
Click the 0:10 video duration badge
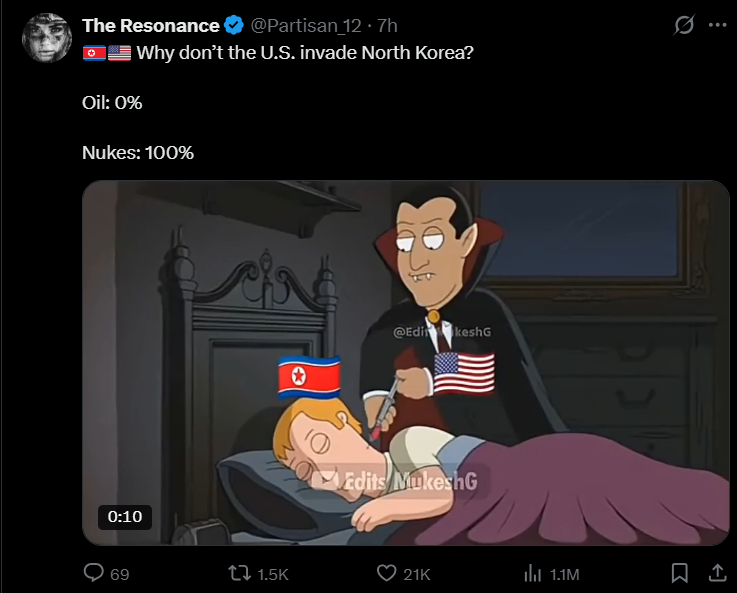click(125, 517)
